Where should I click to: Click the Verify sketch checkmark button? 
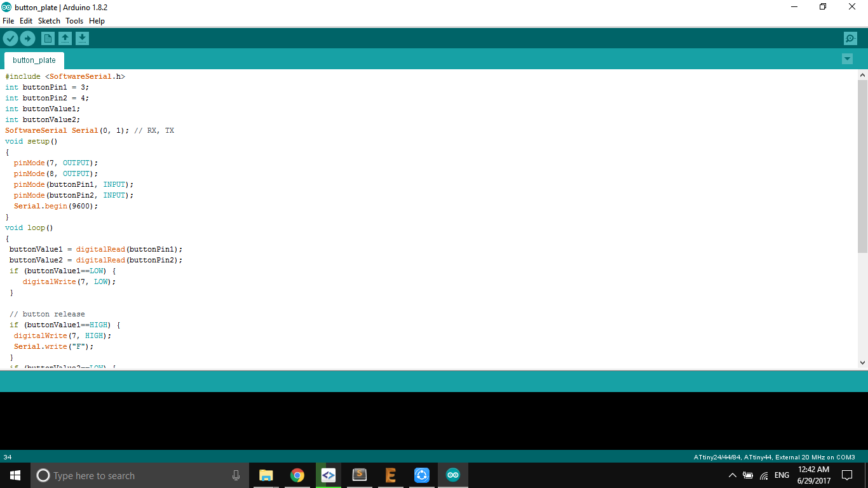click(x=10, y=39)
